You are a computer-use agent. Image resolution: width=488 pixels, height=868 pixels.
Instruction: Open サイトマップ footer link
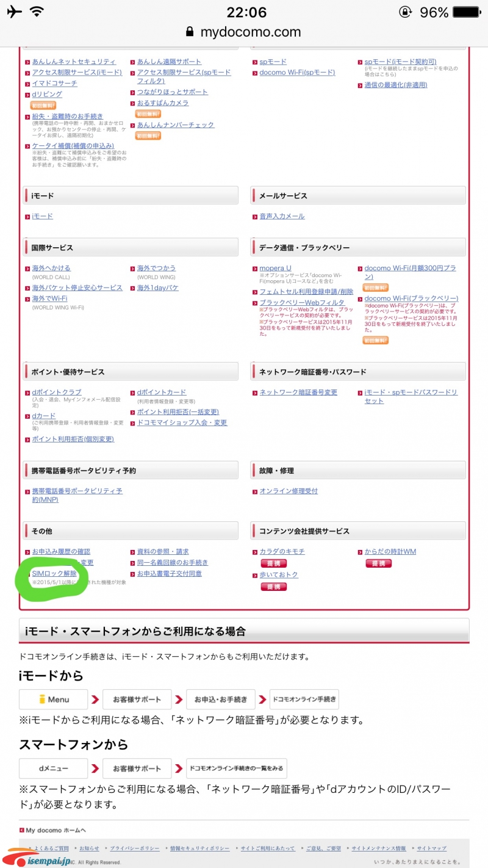click(x=431, y=848)
